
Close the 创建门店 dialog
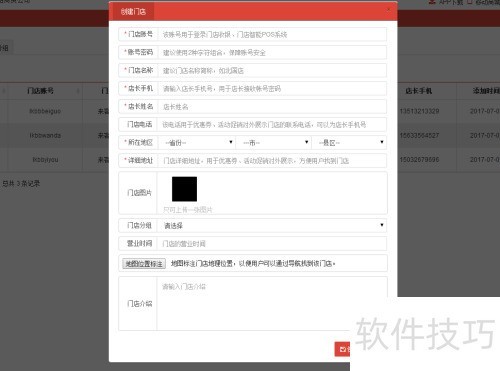coord(388,10)
